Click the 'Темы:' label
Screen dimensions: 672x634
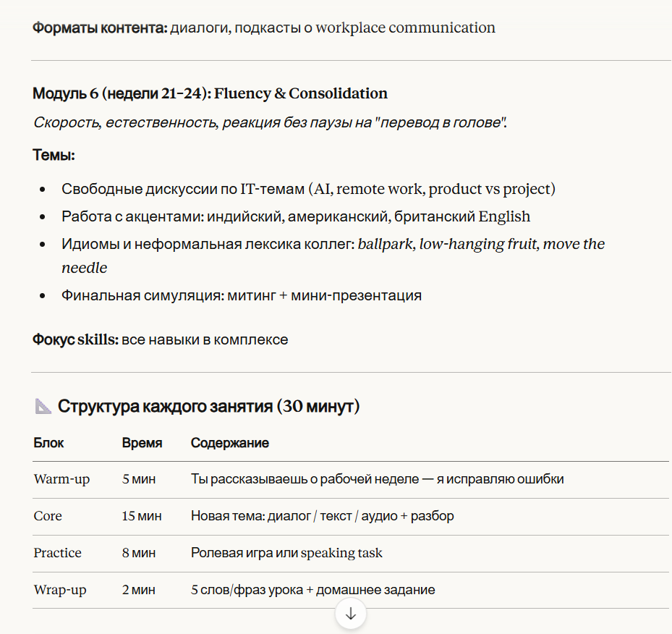(x=54, y=155)
